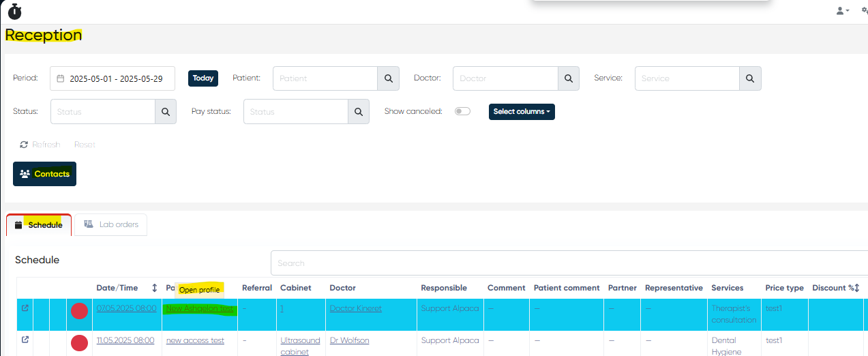
Task: Click the Period date range field
Action: coord(113,78)
